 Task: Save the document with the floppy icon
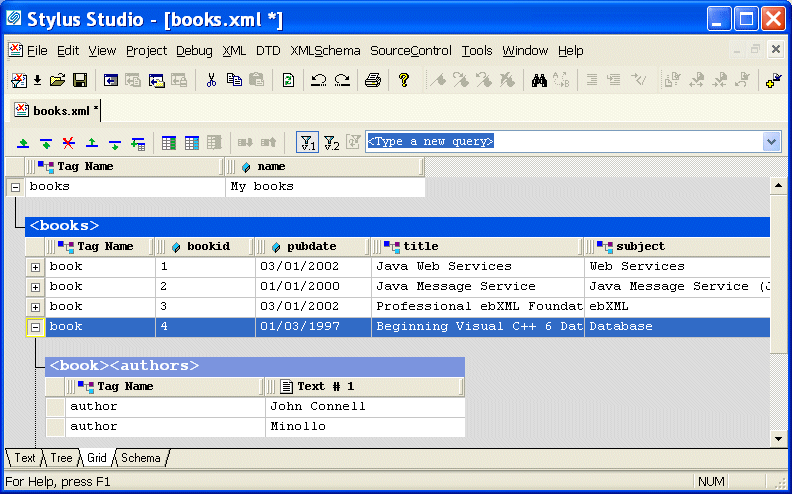tap(79, 81)
